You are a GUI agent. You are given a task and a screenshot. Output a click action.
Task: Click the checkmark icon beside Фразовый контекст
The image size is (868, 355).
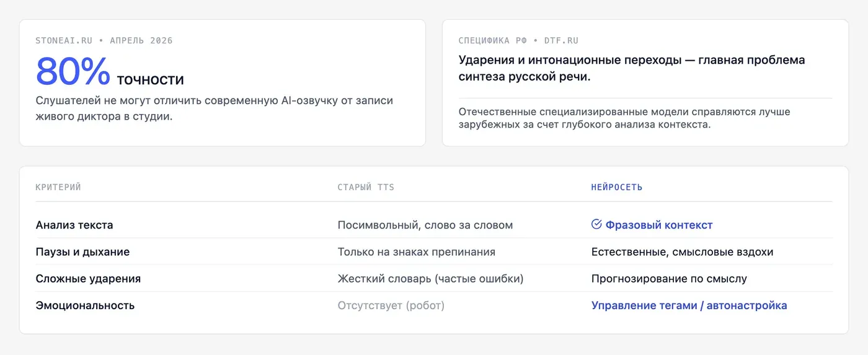[596, 224]
